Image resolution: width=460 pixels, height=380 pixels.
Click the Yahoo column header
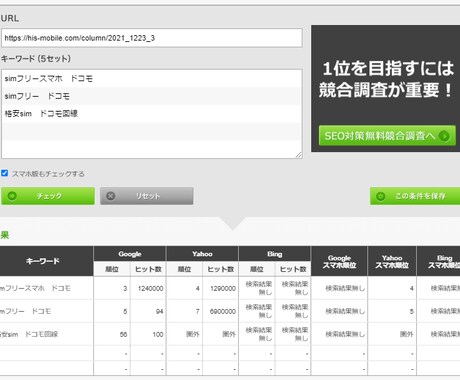coord(202,254)
